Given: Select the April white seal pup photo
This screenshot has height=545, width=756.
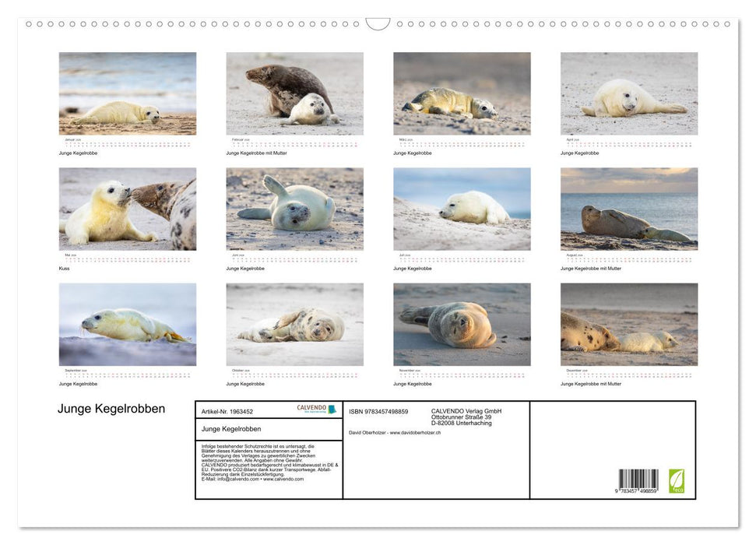Looking at the screenshot, I should pyautogui.click(x=628, y=93).
